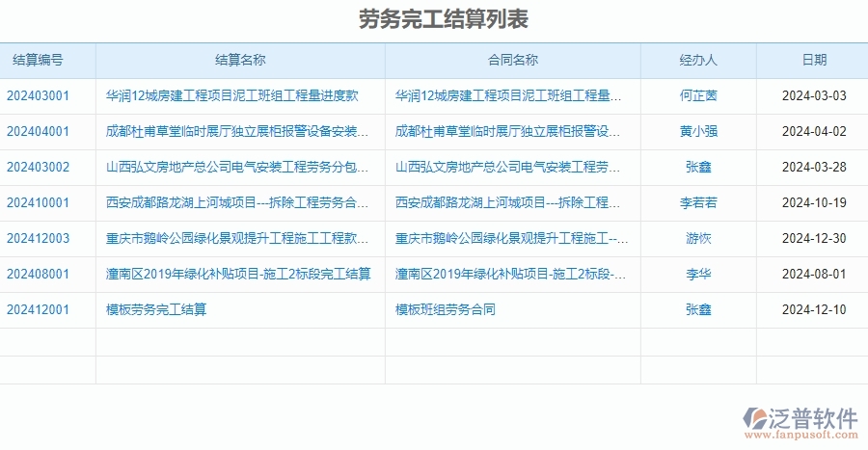Viewport: 868px width, 450px height.
Task: Open settlement number 202404001
Action: [x=39, y=132]
